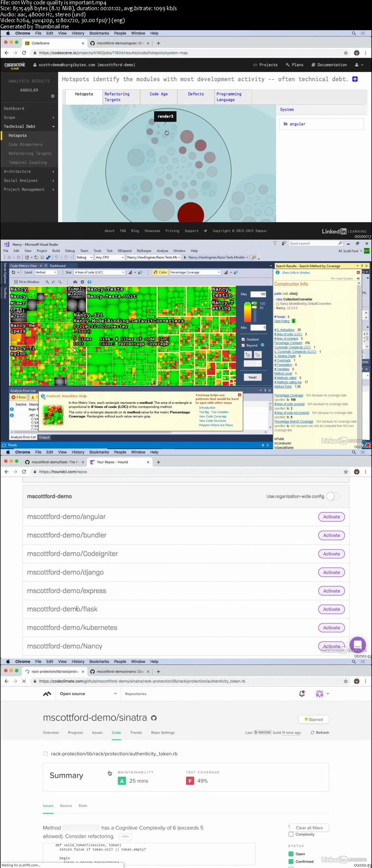Viewport: 372px width, 868px height.
Task: Click the blue plus icon beside Hotspots heading
Action: (355, 79)
